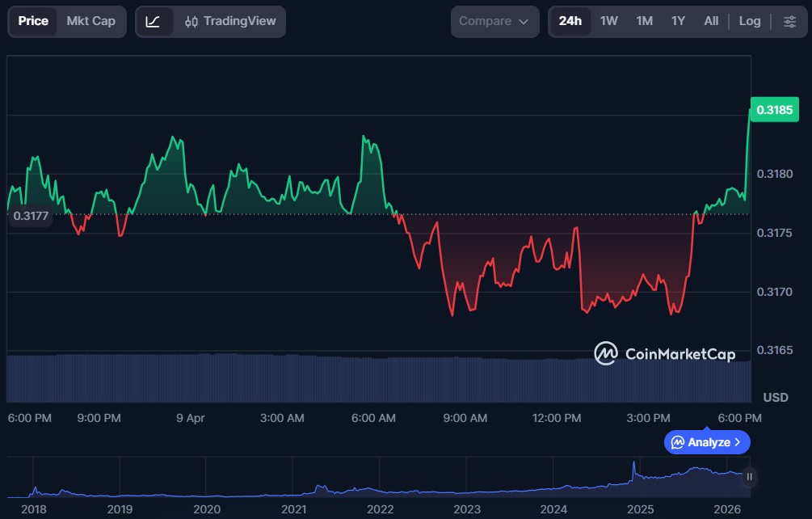Click the CoinMarketCap watermark logo
This screenshot has height=519, width=812.
606,353
